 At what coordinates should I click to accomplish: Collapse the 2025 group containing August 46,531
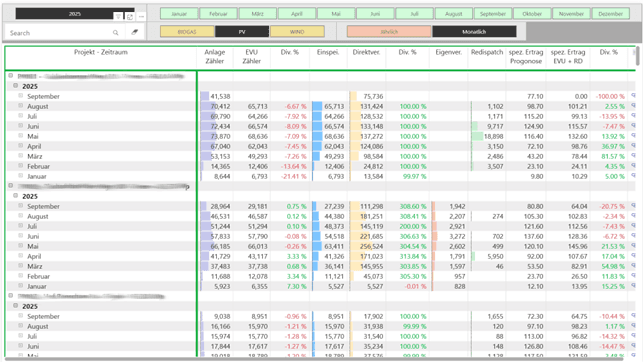coord(16,196)
